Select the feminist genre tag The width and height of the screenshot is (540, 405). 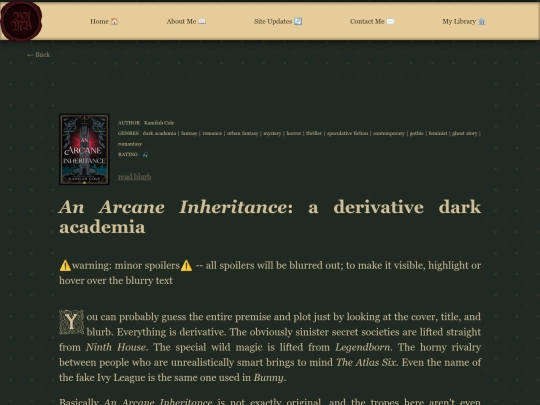click(438, 133)
